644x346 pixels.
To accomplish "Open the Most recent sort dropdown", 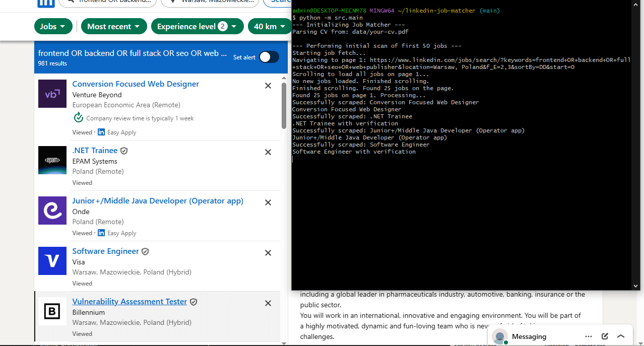I will (x=114, y=26).
